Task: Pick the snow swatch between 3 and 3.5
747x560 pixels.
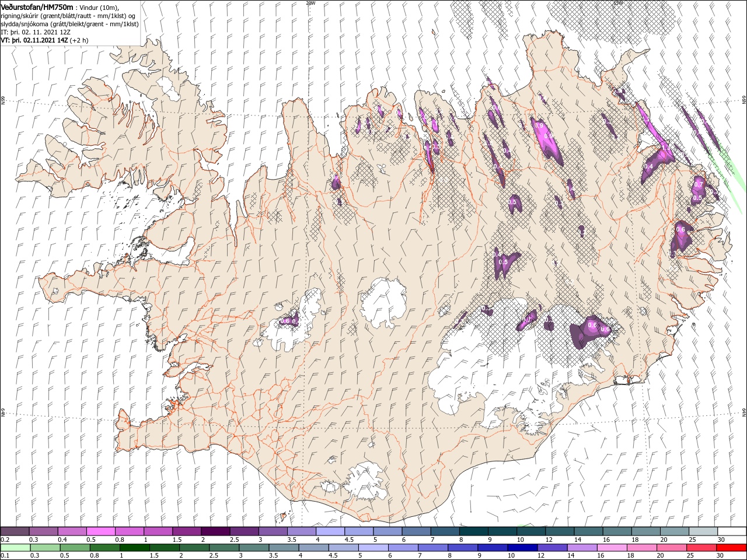Action: click(273, 531)
